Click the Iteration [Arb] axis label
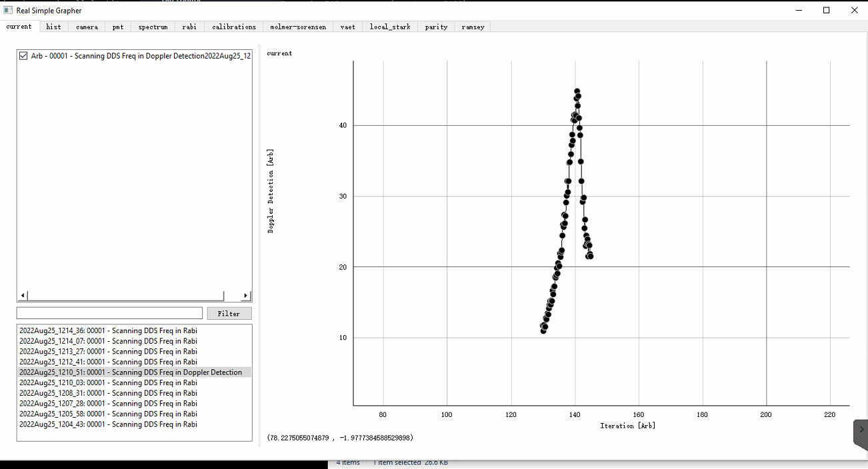Screen dimensions: 868x469 627,426
